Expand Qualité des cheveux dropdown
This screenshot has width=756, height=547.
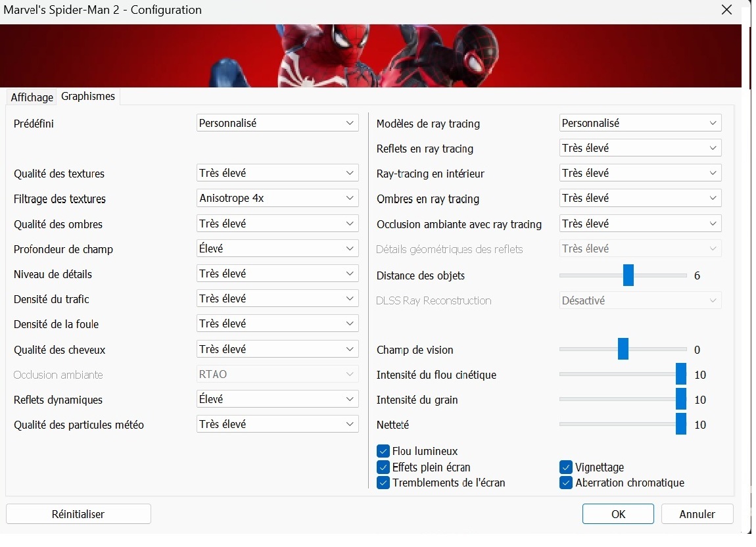(x=277, y=349)
